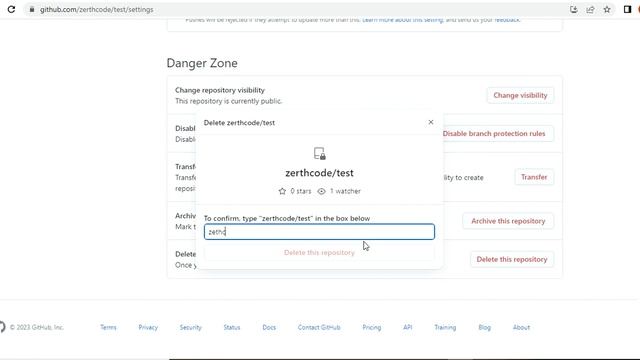Viewport: 640px width, 360px height.
Task: Click Change repository visibility text
Action: [x=220, y=90]
